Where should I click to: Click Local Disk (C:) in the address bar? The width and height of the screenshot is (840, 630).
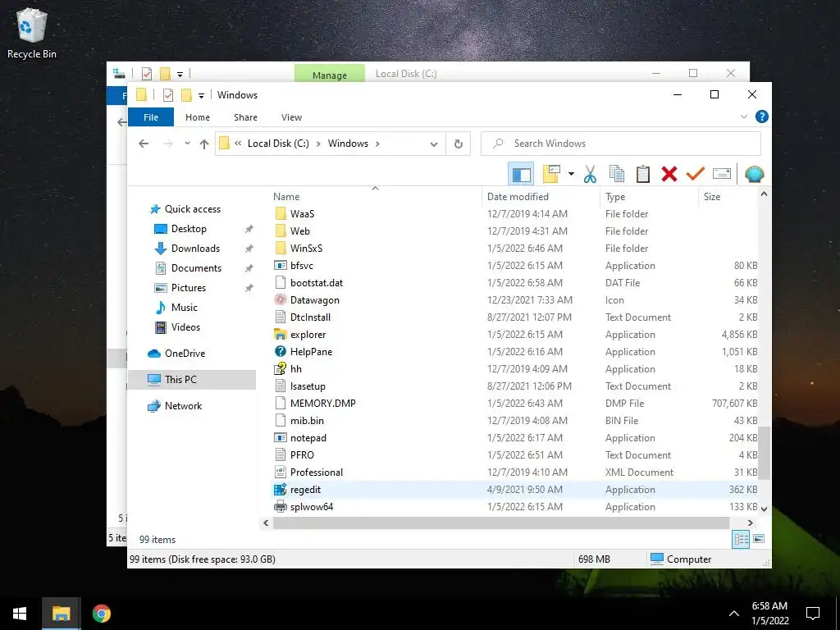pos(278,144)
